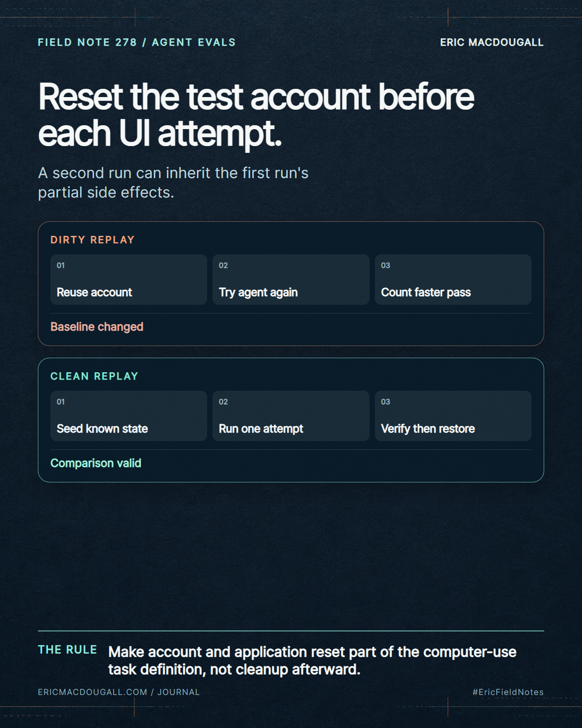Open the ERICMACDOUGALL.COM / JOURNAL link
Screen dimensions: 582x728
point(119,692)
